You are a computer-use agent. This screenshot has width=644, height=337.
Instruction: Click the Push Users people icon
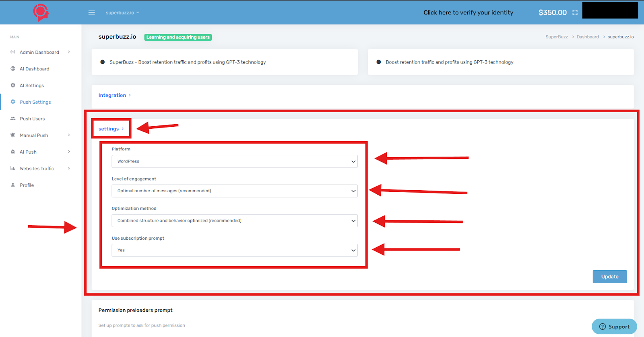point(13,119)
